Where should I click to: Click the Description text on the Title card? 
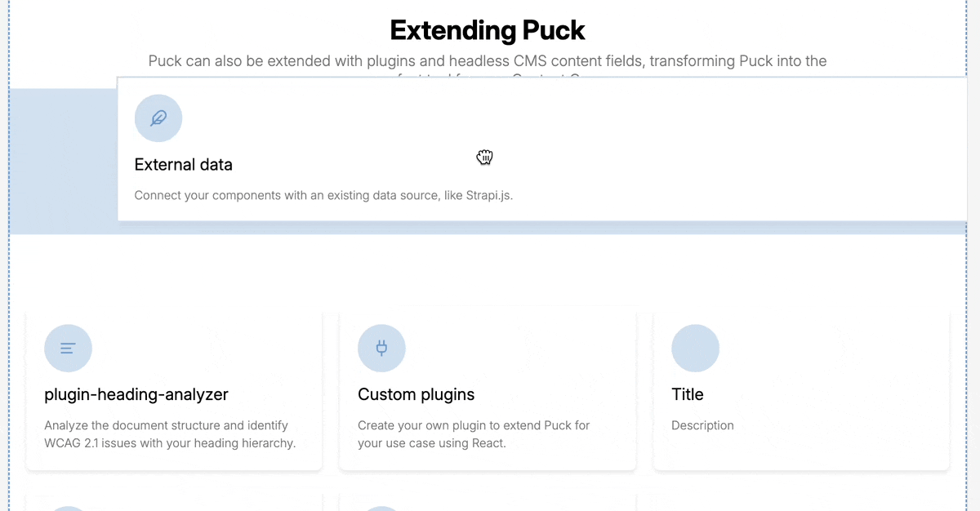pyautogui.click(x=702, y=425)
